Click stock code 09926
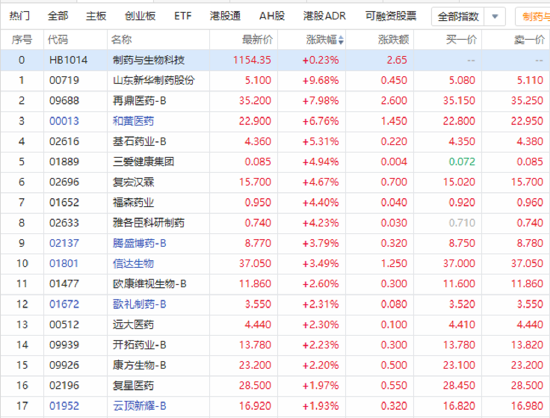 64,365
